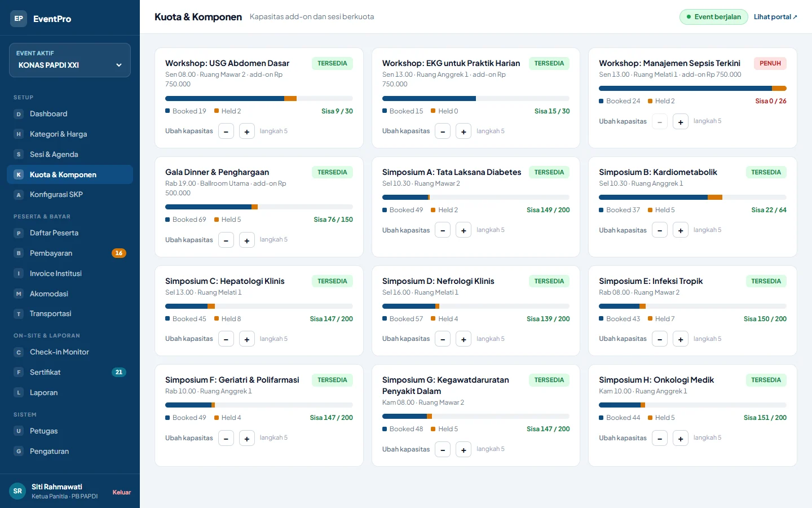812x508 pixels.
Task: Click the Invoice Institusi I icon
Action: (x=19, y=274)
